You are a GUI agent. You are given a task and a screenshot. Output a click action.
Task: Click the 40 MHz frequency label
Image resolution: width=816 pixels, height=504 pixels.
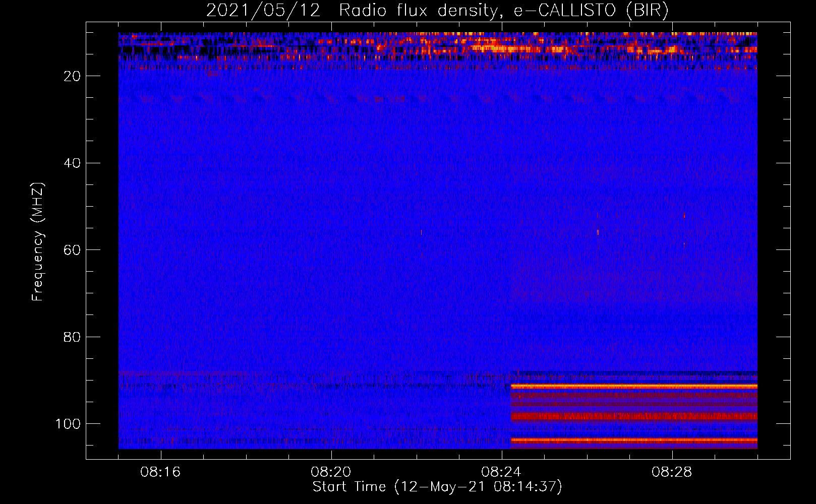[73, 163]
